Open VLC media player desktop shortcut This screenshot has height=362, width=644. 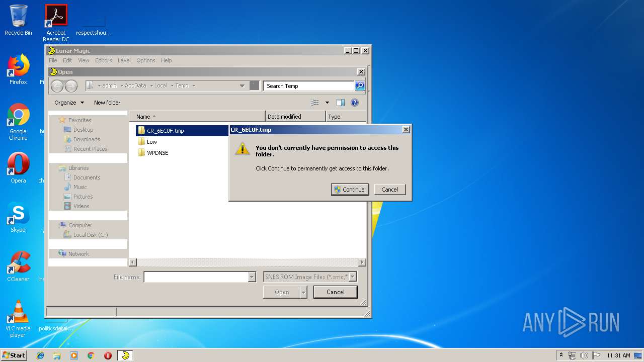click(x=18, y=319)
